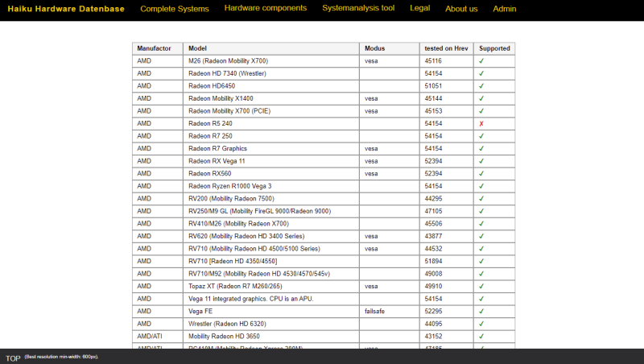The width and height of the screenshot is (644, 364).
Task: Click green checkmark for Radeon Mobility X700 (PCIE)
Action: tap(481, 111)
